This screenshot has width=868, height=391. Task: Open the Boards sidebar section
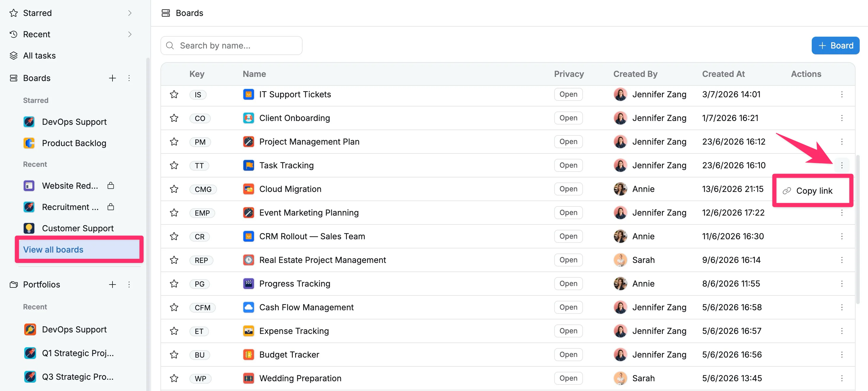pos(37,78)
